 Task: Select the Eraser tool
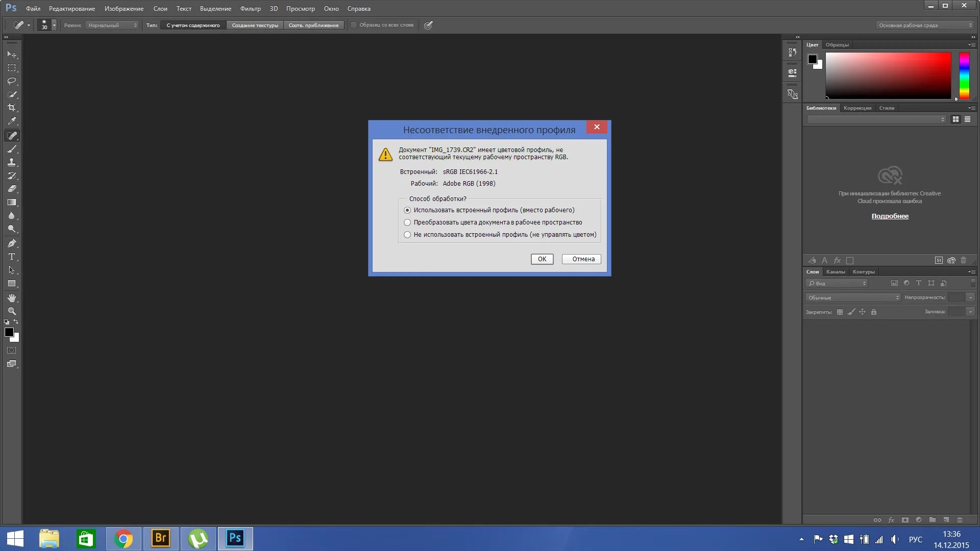(x=11, y=189)
